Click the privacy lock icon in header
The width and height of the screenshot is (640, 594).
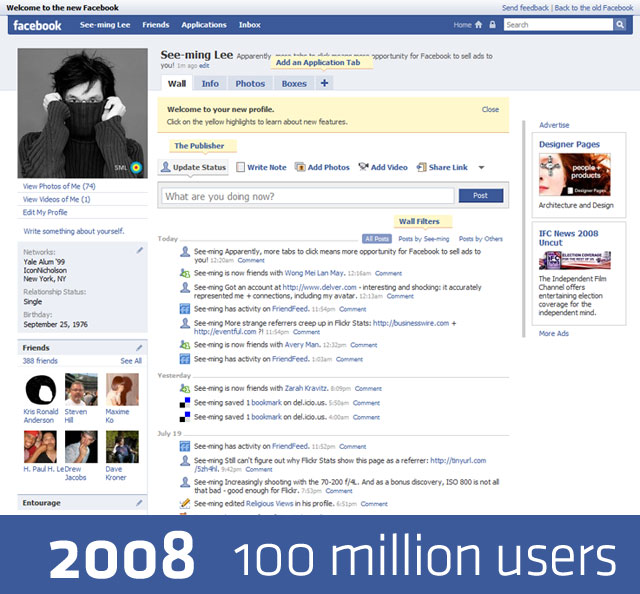pos(492,24)
